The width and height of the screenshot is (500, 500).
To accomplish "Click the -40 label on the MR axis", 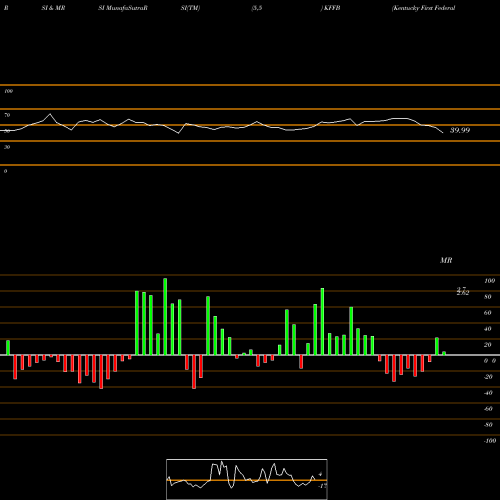I will pos(488,393).
